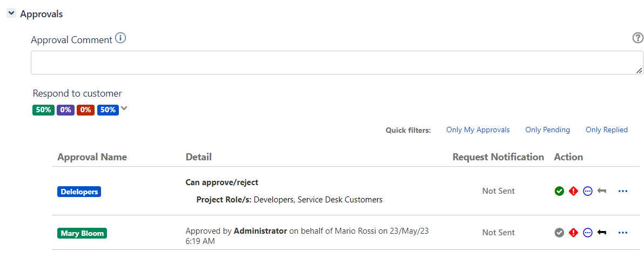Click gray approve icon in Mary Bloom row
The height and width of the screenshot is (258, 644).
(559, 233)
